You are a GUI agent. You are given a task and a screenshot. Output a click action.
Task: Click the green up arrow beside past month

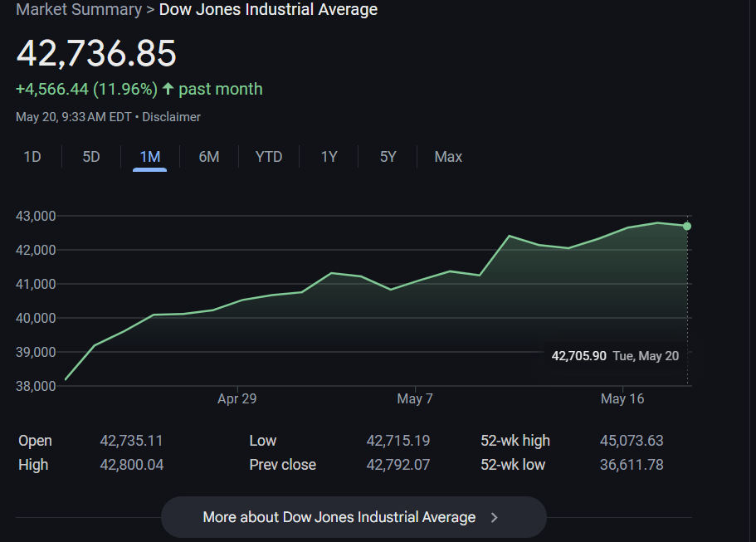point(168,89)
